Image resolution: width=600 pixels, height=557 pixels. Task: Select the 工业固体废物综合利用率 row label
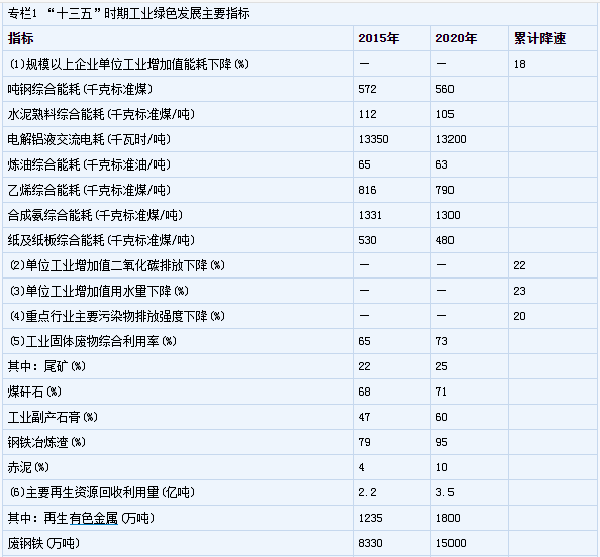click(92, 341)
